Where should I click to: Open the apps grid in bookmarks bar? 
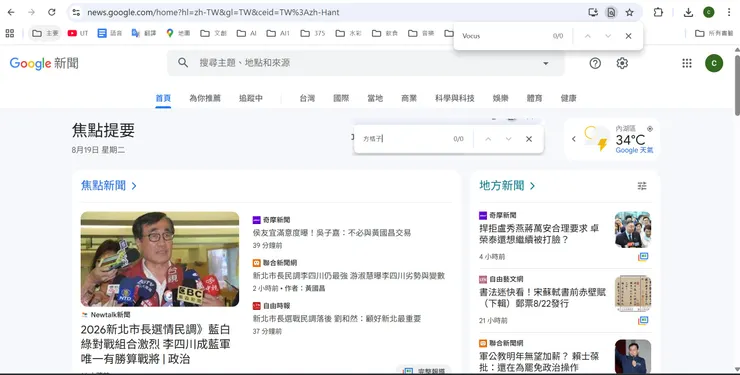point(9,33)
